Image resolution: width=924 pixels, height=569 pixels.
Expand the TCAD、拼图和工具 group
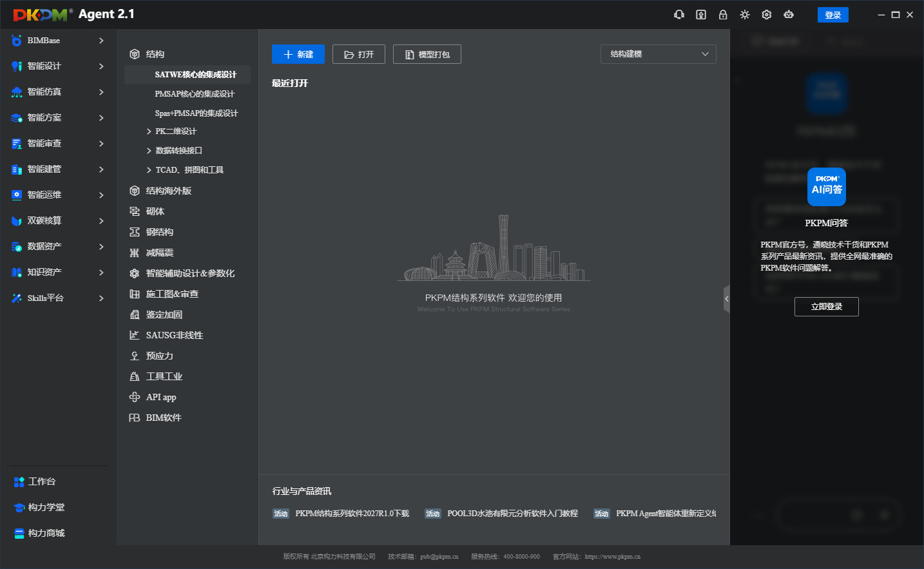coord(149,170)
